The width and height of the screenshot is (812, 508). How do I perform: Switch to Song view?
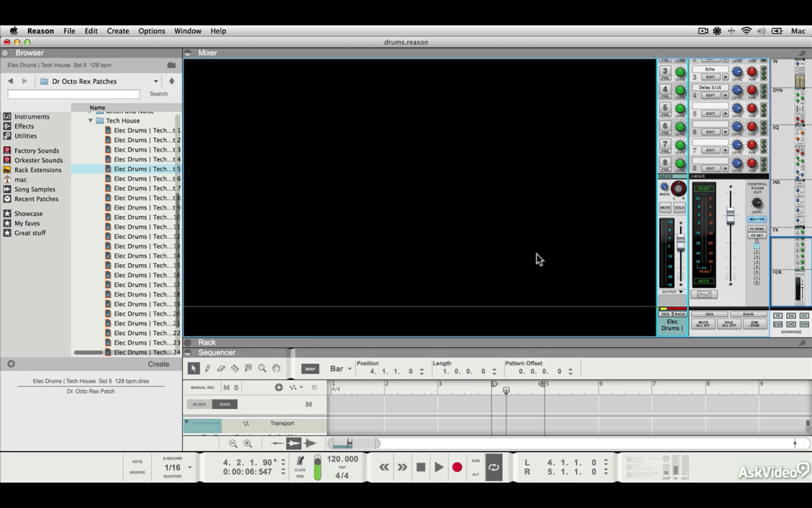point(225,404)
